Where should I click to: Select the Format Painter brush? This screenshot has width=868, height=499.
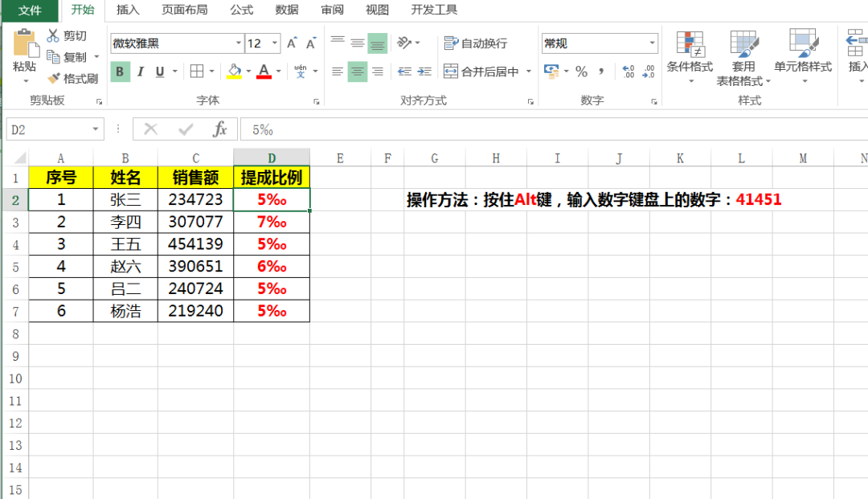pos(72,79)
